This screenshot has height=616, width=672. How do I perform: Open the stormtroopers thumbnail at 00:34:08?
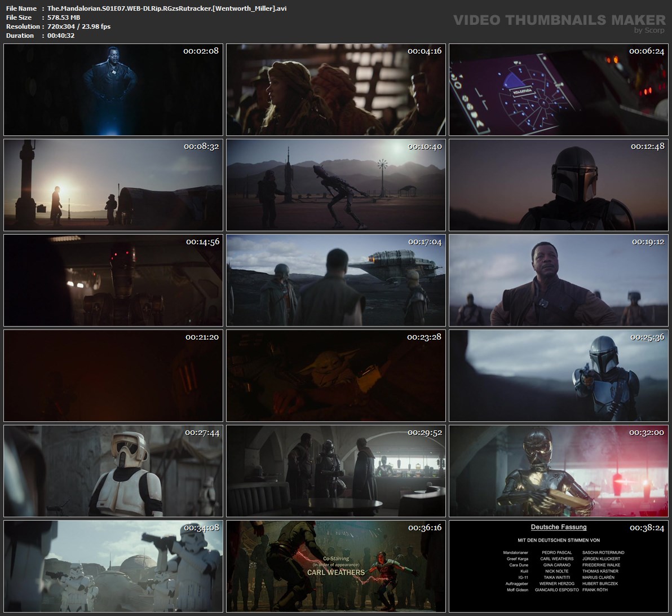pyautogui.click(x=113, y=566)
